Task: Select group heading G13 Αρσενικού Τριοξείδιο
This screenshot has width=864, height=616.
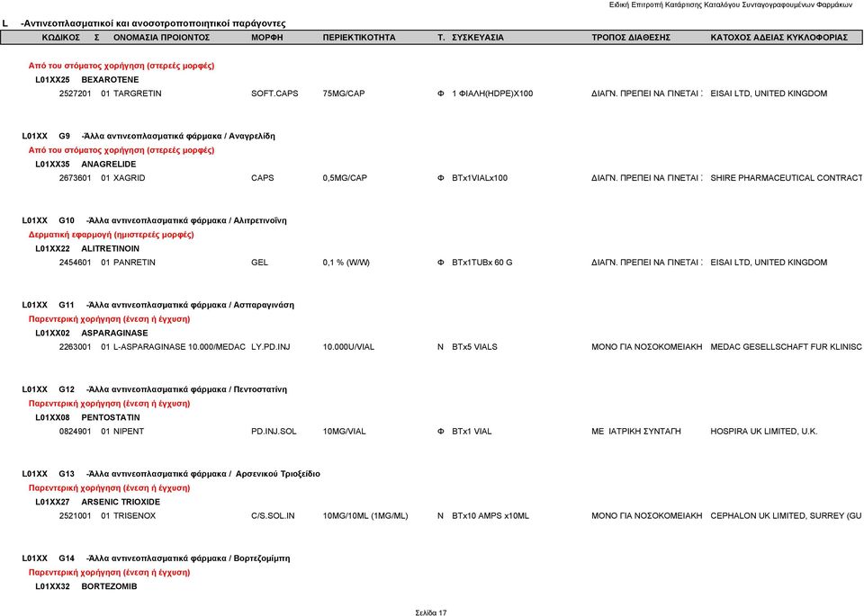Action: [171, 474]
